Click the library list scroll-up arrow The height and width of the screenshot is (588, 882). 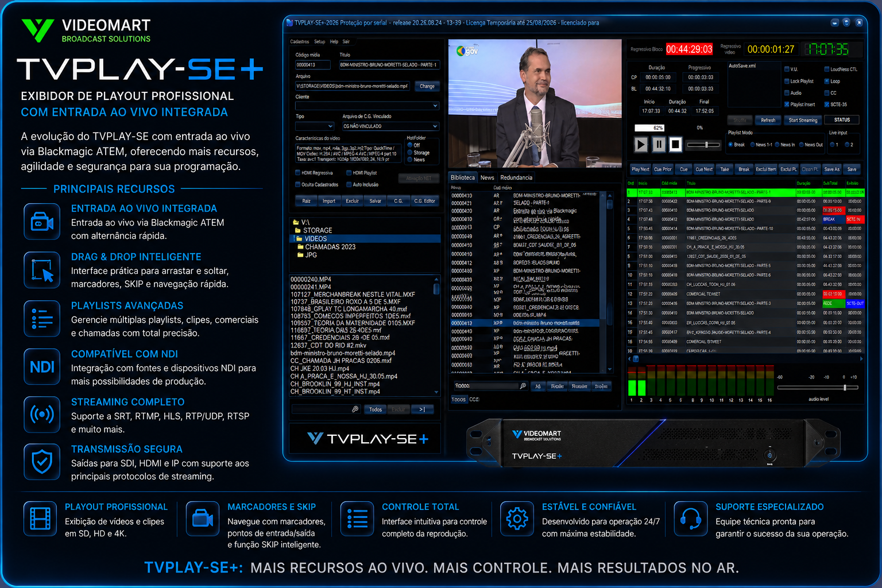click(610, 196)
